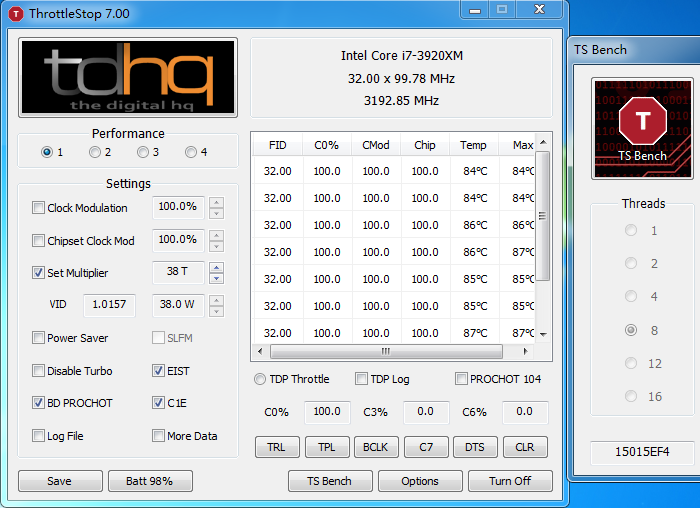Enable the Clock Modulation checkbox
The width and height of the screenshot is (700, 508).
coord(38,208)
